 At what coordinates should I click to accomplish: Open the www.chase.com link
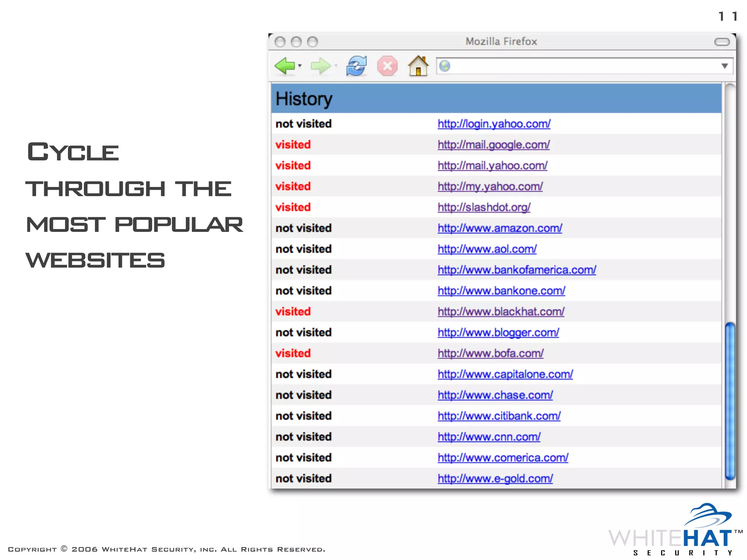coord(495,395)
